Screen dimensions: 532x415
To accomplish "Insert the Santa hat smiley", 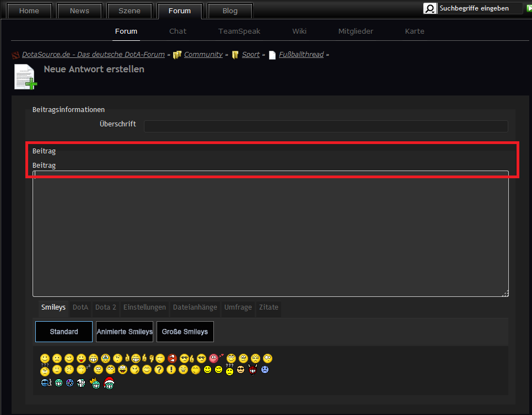I will click(x=109, y=382).
